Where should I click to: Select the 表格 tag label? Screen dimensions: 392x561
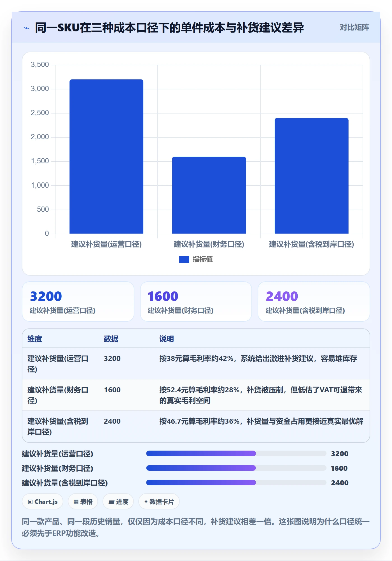point(86,502)
